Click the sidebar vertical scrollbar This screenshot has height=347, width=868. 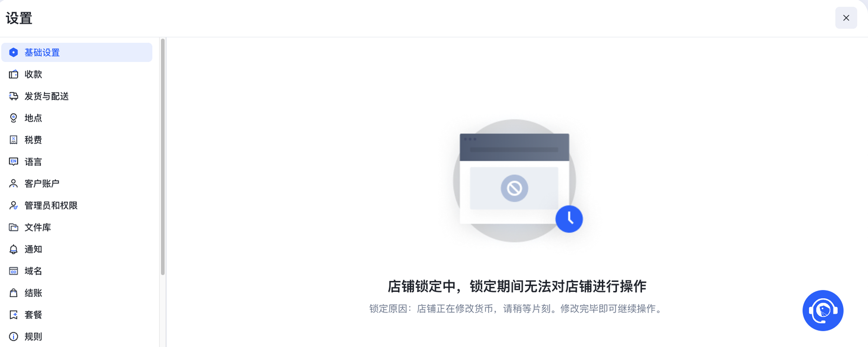163,157
